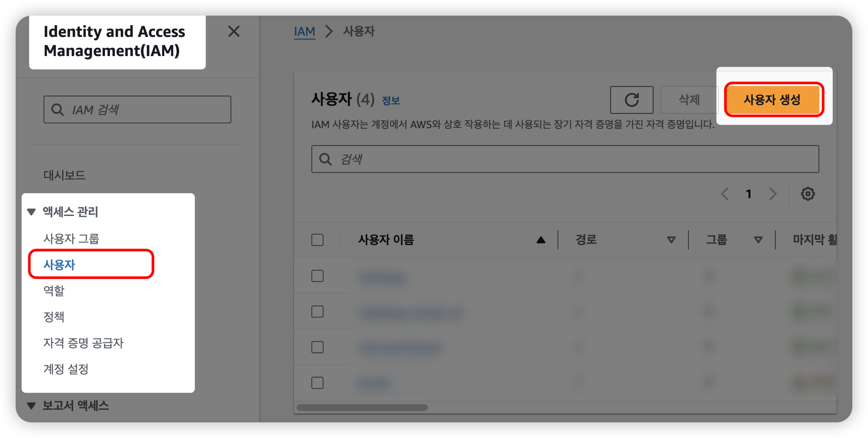This screenshot has height=438, width=868.
Task: Toggle the select-all users checkbox
Action: tap(317, 240)
